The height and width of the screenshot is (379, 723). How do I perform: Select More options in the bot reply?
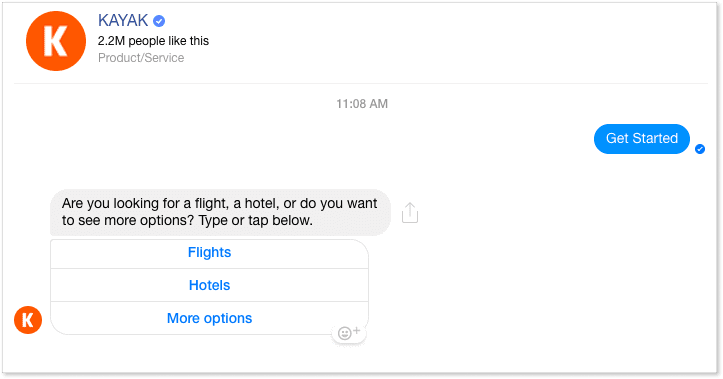(209, 318)
